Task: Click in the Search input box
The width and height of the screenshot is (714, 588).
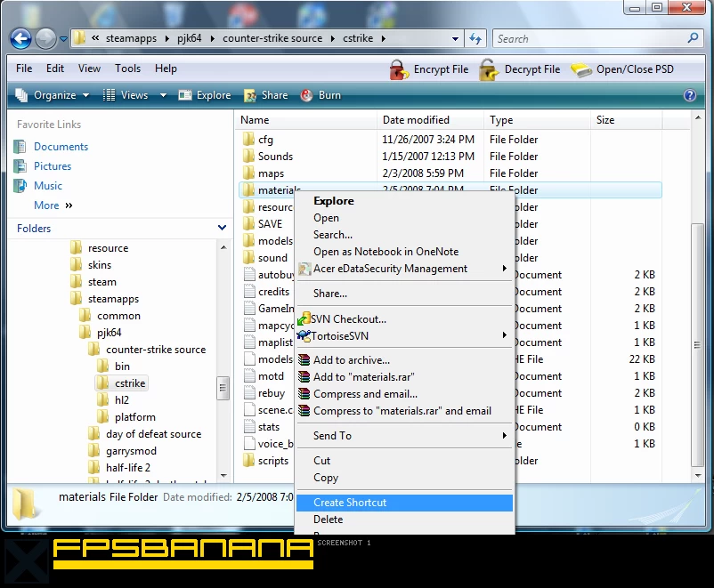Action: pos(588,39)
